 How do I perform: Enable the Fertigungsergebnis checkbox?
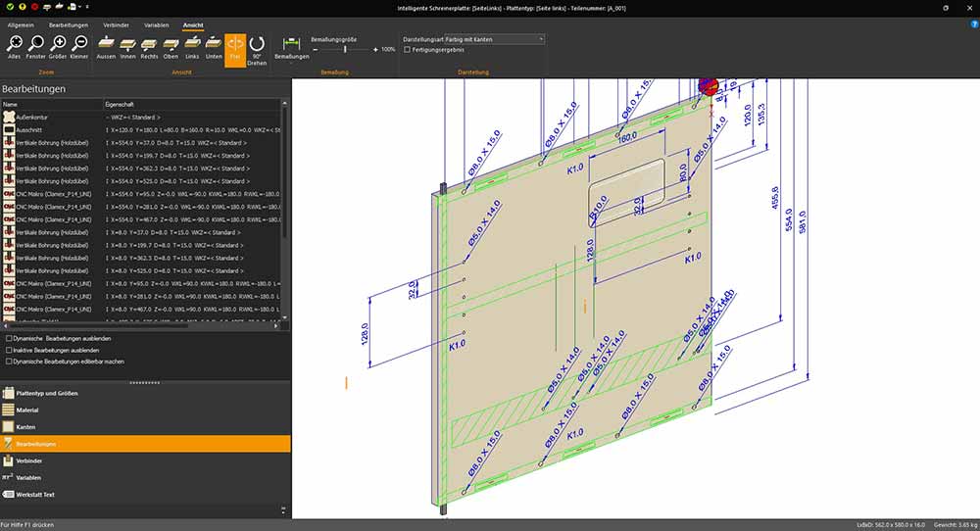point(408,50)
